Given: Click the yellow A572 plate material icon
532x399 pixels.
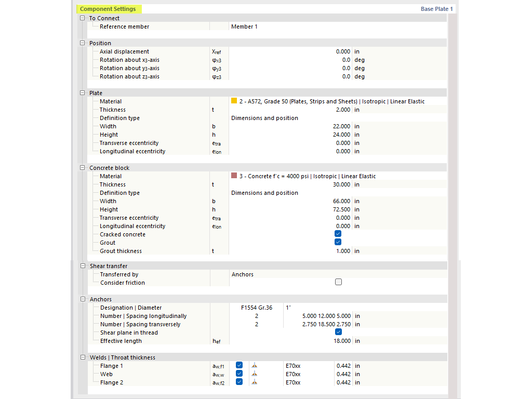Looking at the screenshot, I should [234, 101].
